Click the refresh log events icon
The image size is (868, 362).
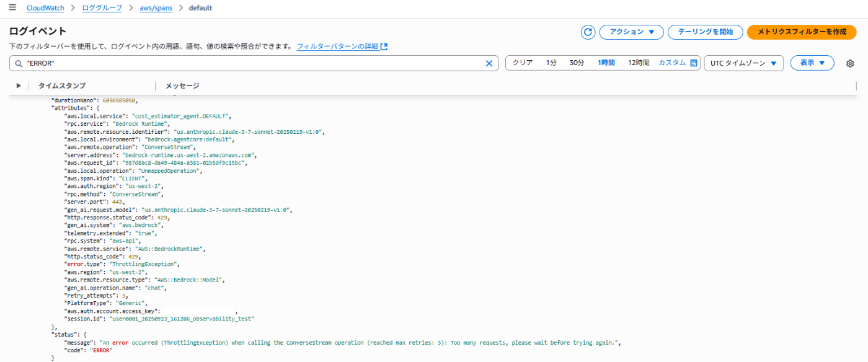(x=588, y=32)
